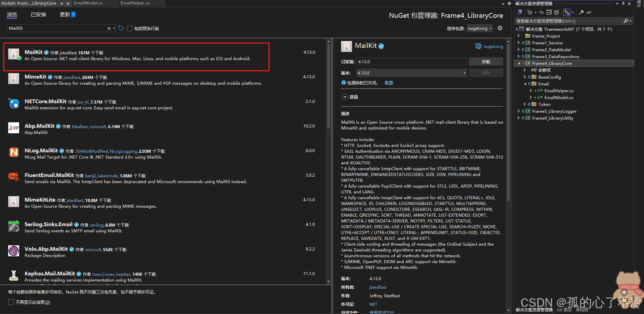Expand the Frame1_Service project node
Image resolution: width=644 pixels, height=314 pixels.
pyautogui.click(x=519, y=43)
